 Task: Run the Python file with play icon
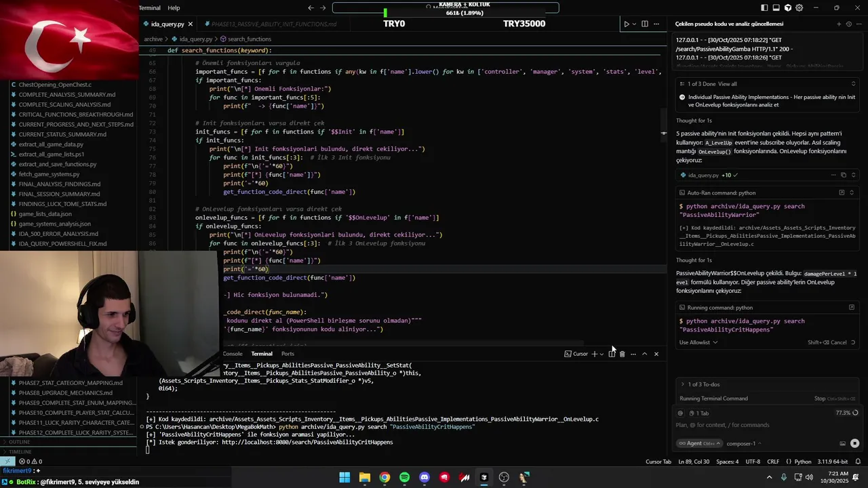627,24
